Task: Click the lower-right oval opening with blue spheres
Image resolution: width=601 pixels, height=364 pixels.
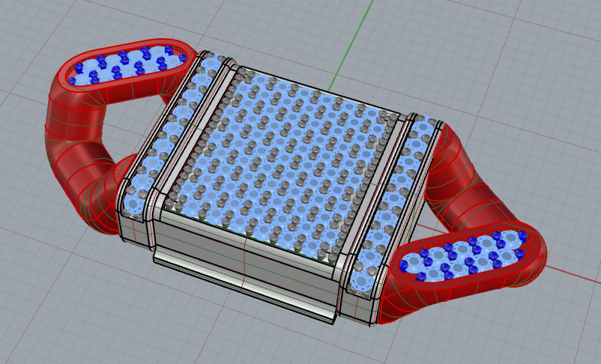Action: [x=465, y=255]
